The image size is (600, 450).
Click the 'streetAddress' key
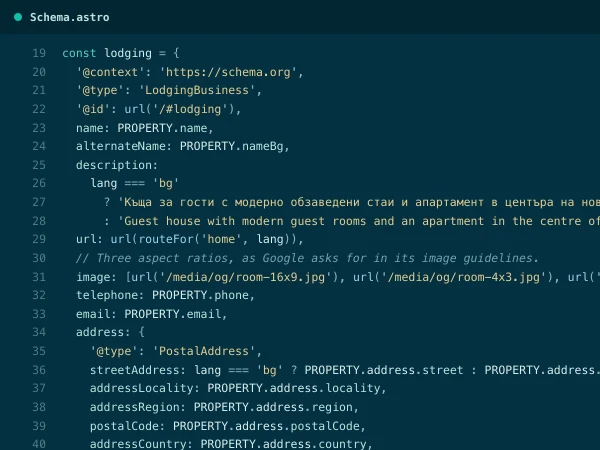point(135,370)
